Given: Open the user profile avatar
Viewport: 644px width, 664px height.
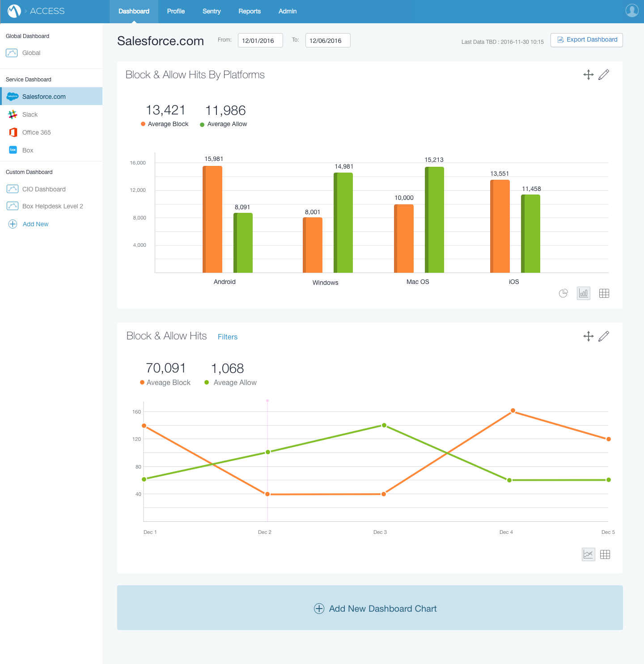Looking at the screenshot, I should 632,11.
